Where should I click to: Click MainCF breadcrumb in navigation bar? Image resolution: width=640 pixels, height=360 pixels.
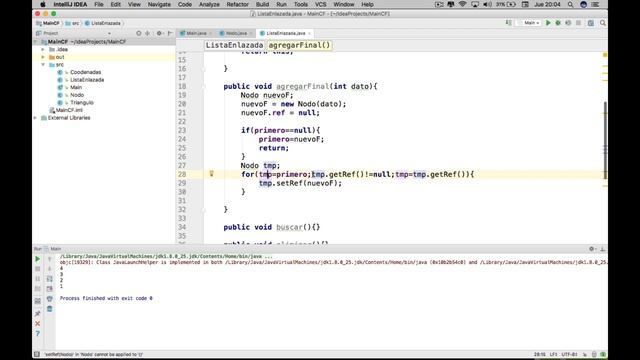[48, 23]
